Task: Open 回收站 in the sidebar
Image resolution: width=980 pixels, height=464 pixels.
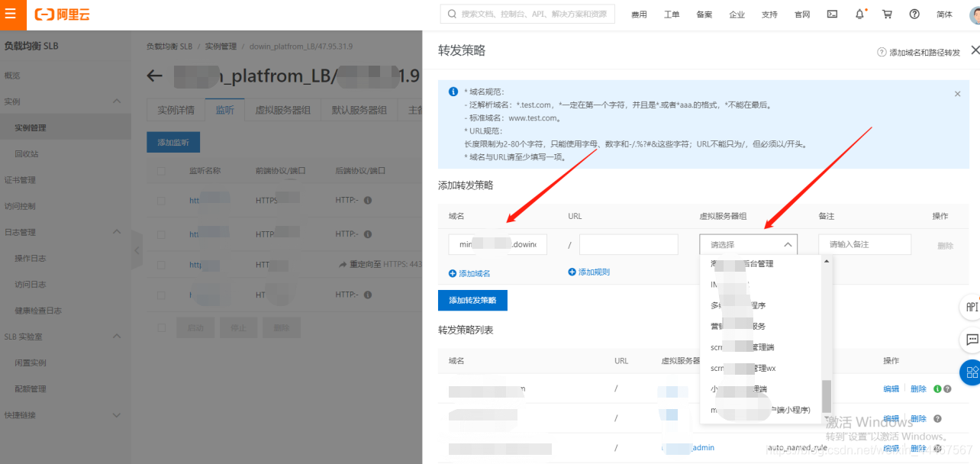Action: [x=27, y=153]
